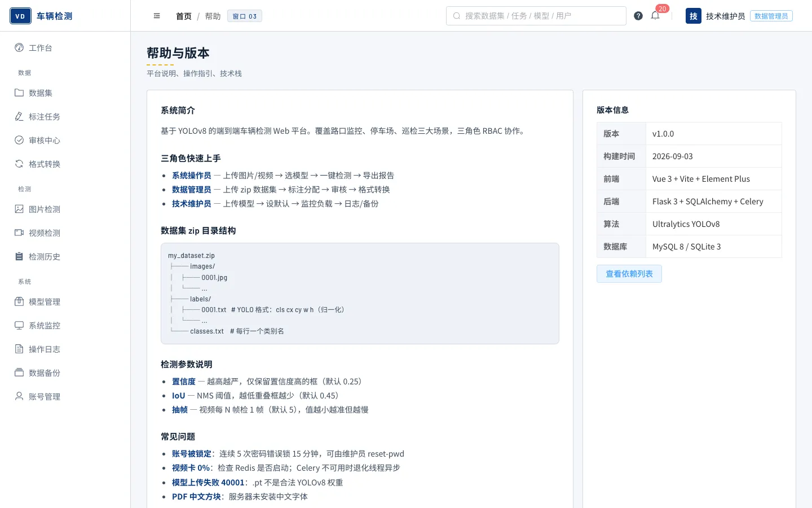Open 数据集 menu item
This screenshot has height=508, width=812.
(x=65, y=93)
